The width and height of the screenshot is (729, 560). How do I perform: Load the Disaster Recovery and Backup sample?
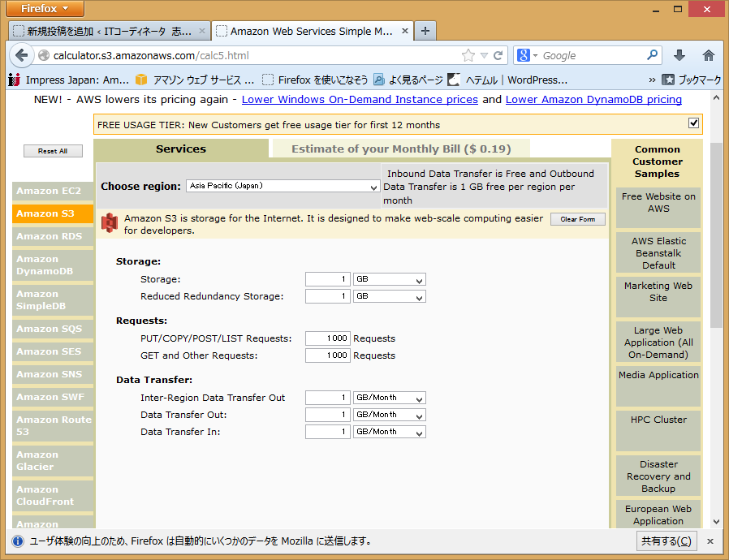tap(658, 476)
